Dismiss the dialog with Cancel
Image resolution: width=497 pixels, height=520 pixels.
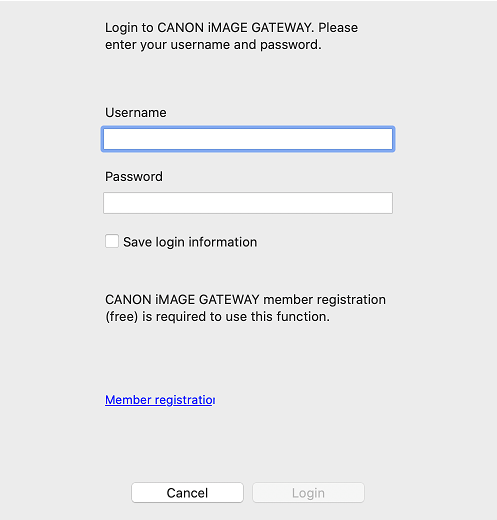(187, 493)
